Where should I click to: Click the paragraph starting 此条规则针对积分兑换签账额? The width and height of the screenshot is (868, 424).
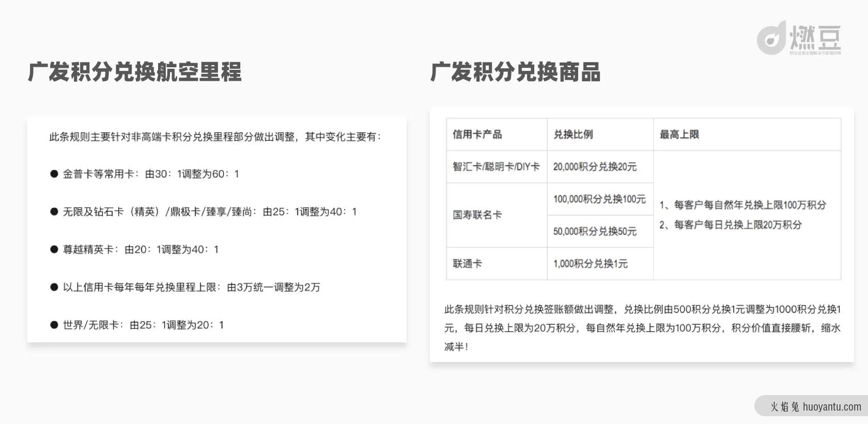[642, 328]
